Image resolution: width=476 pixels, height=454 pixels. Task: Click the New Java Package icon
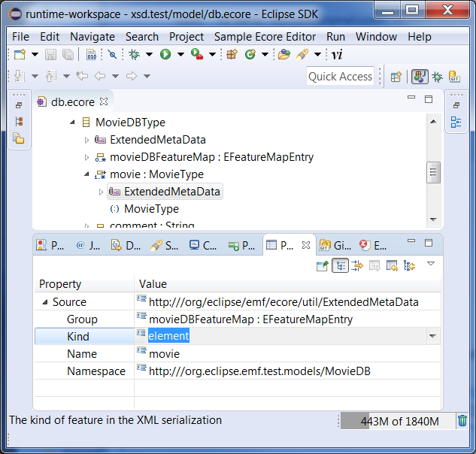[232, 55]
